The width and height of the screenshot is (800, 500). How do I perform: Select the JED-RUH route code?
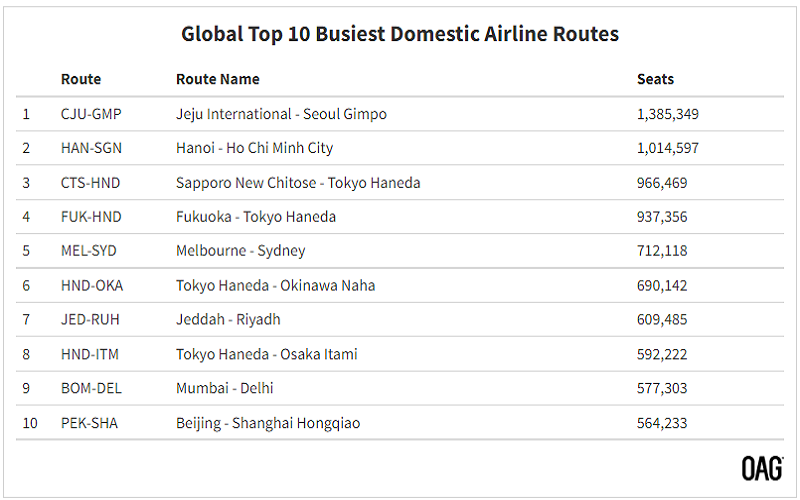point(90,319)
